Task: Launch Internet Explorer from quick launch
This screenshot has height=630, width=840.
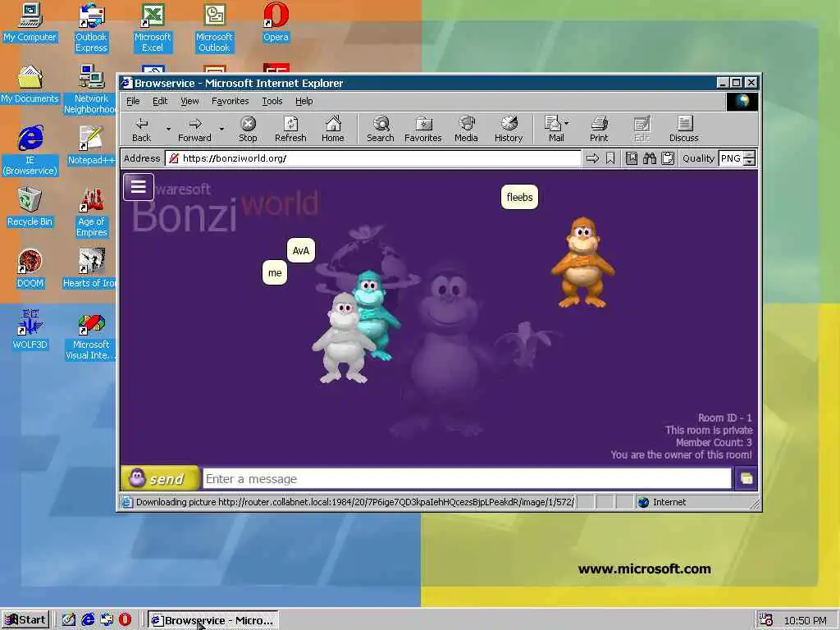Action: click(88, 620)
